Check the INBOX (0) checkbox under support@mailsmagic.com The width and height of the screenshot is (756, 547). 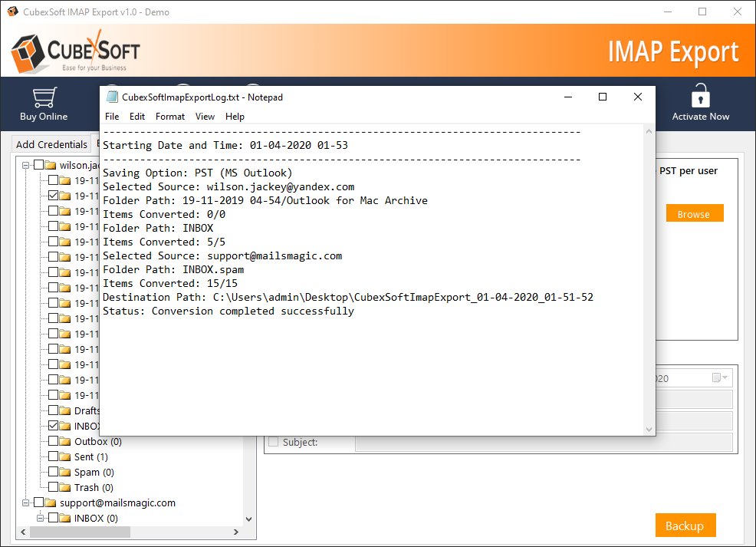[x=53, y=518]
